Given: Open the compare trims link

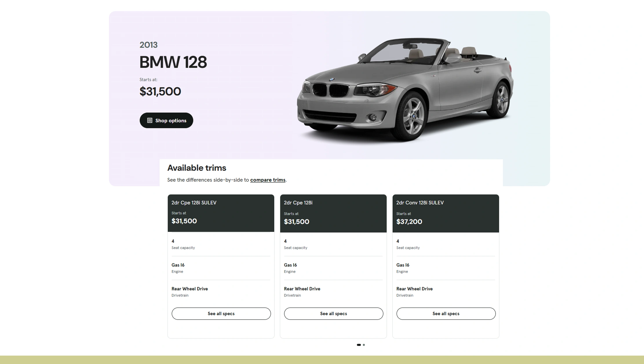Looking at the screenshot, I should [x=267, y=180].
